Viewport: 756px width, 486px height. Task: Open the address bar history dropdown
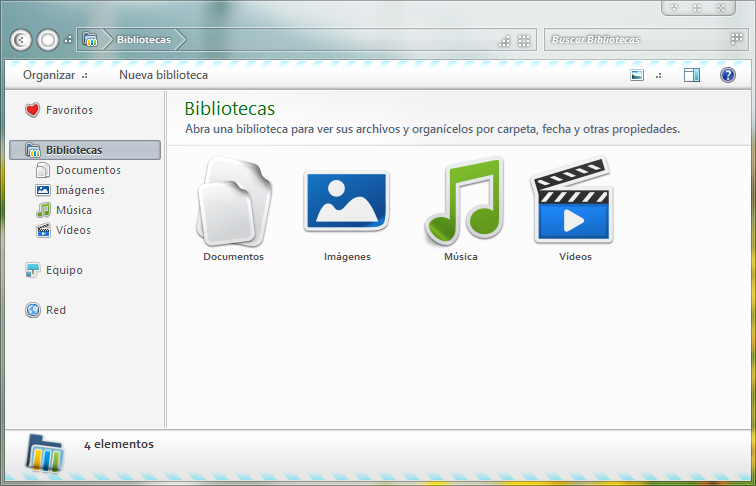coord(504,41)
